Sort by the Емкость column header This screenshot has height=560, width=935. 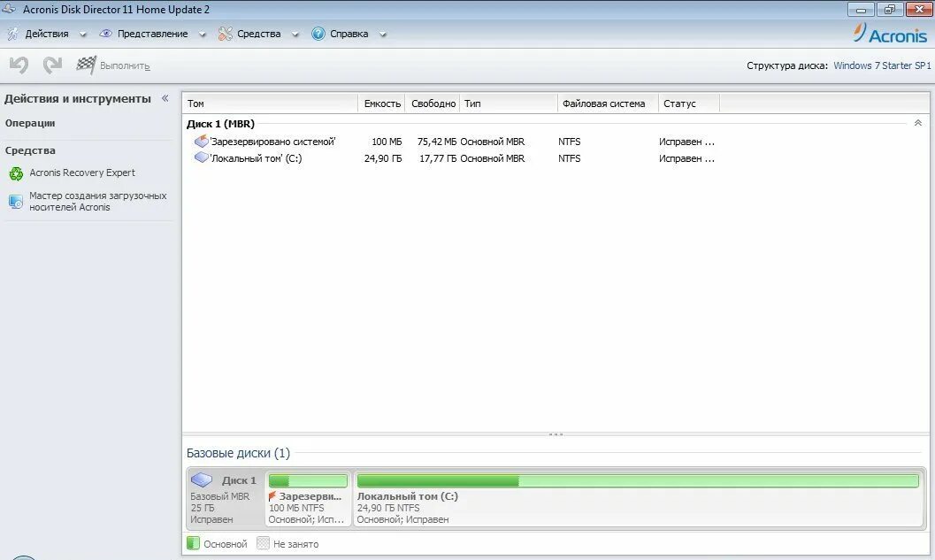coord(381,104)
